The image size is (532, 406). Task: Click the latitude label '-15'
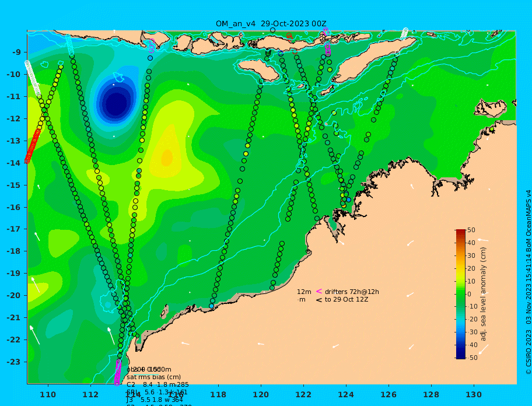click(13, 185)
